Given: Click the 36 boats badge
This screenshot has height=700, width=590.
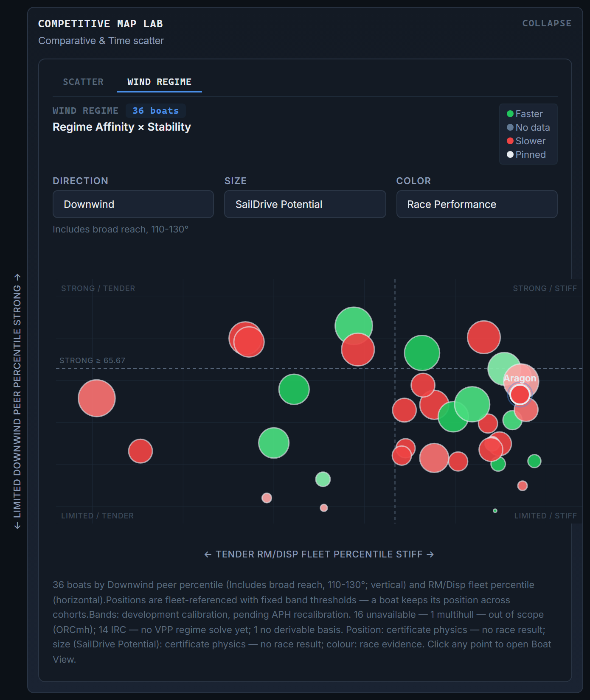Looking at the screenshot, I should [156, 111].
